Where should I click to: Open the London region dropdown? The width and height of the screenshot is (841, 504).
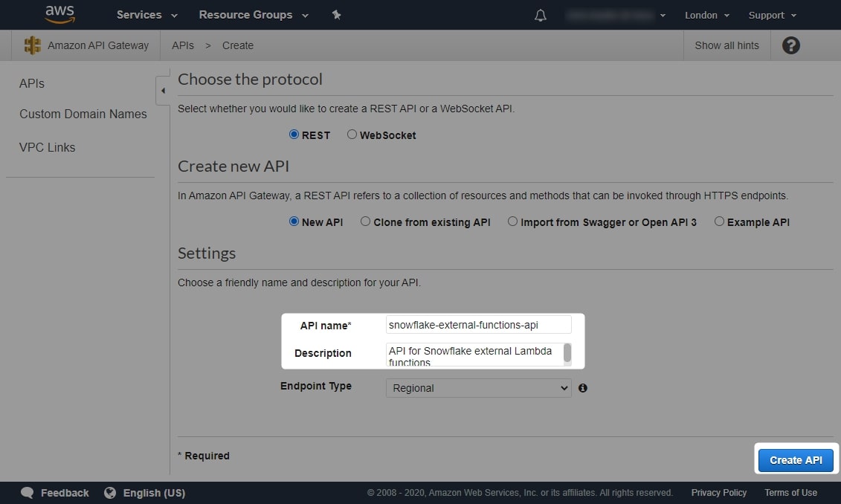click(707, 15)
